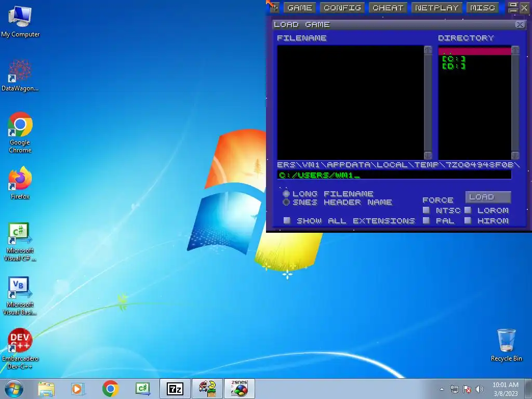Select the [C:] drive in directory list

pyautogui.click(x=454, y=59)
